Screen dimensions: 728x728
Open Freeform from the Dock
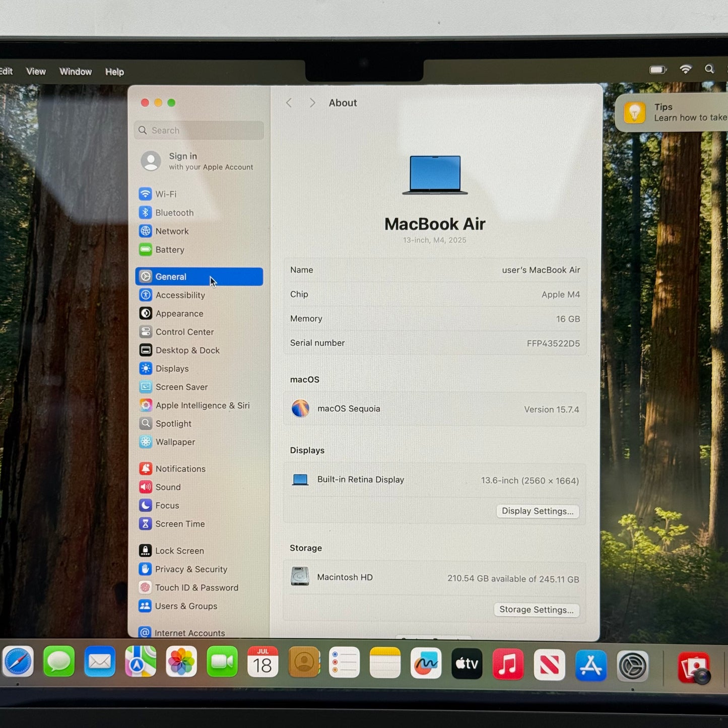426,664
